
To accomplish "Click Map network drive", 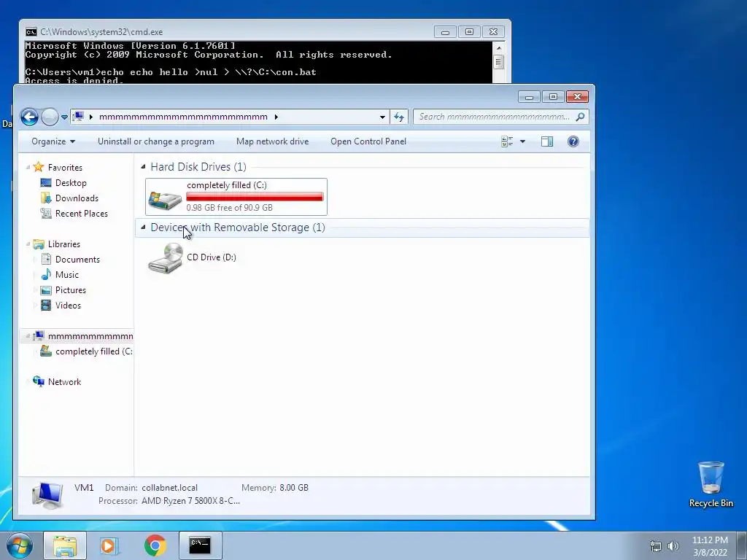I will pyautogui.click(x=273, y=141).
